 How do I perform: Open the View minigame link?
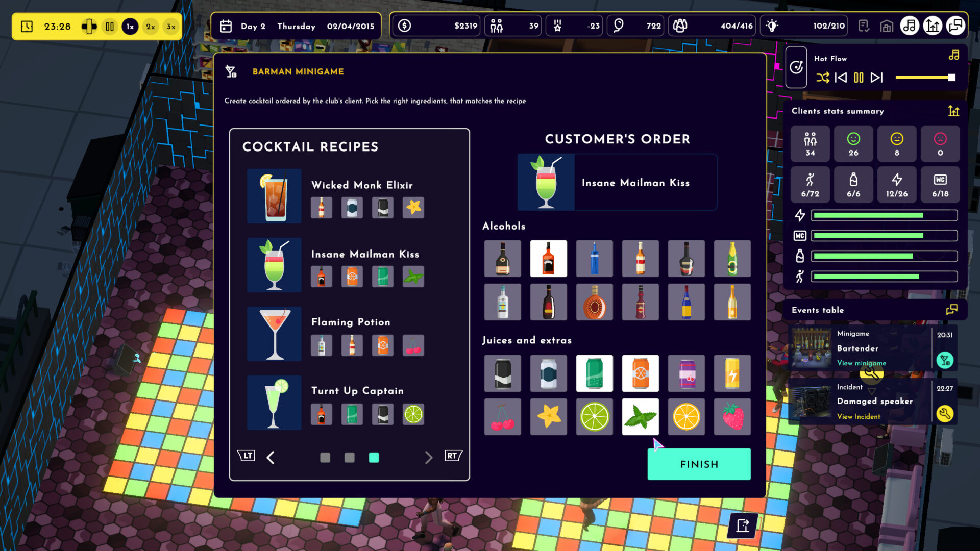861,363
